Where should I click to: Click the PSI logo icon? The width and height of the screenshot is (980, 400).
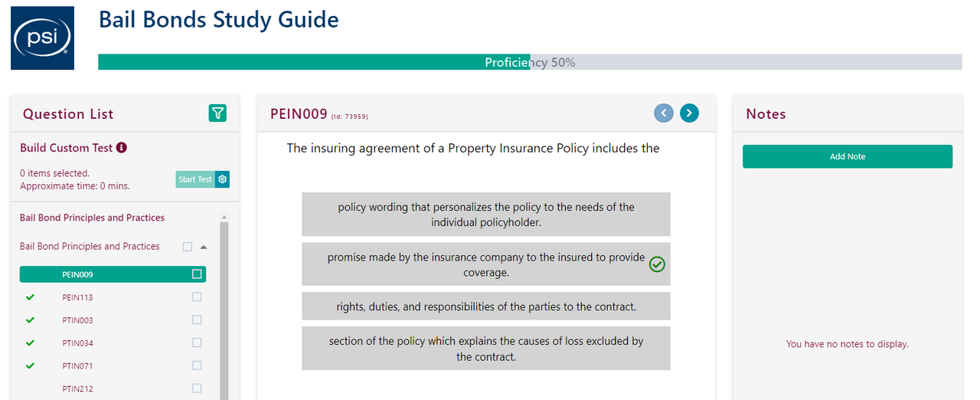coord(42,38)
